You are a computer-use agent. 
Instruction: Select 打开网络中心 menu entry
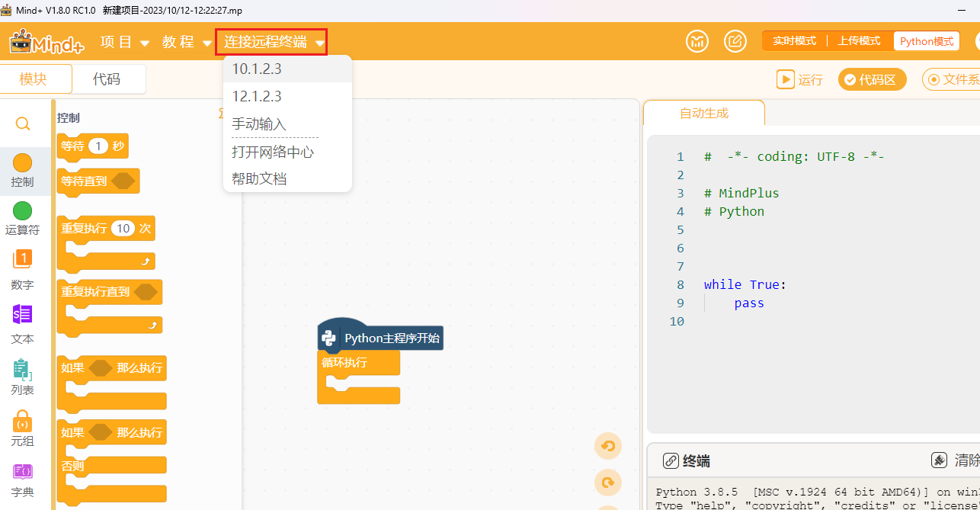point(287,152)
